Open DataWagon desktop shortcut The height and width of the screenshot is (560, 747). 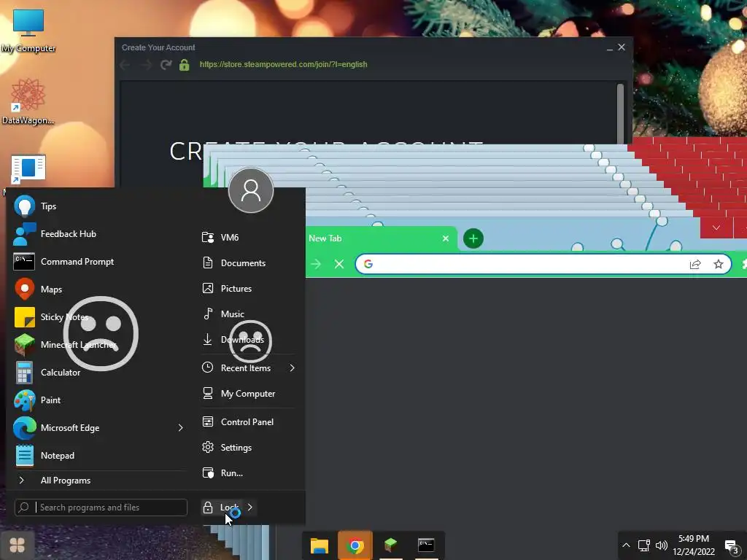coord(28,101)
